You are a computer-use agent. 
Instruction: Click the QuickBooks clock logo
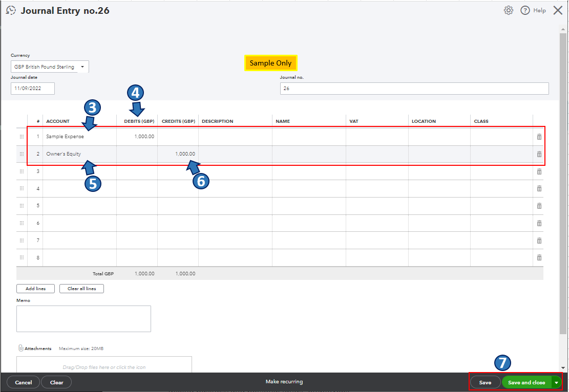click(x=11, y=10)
